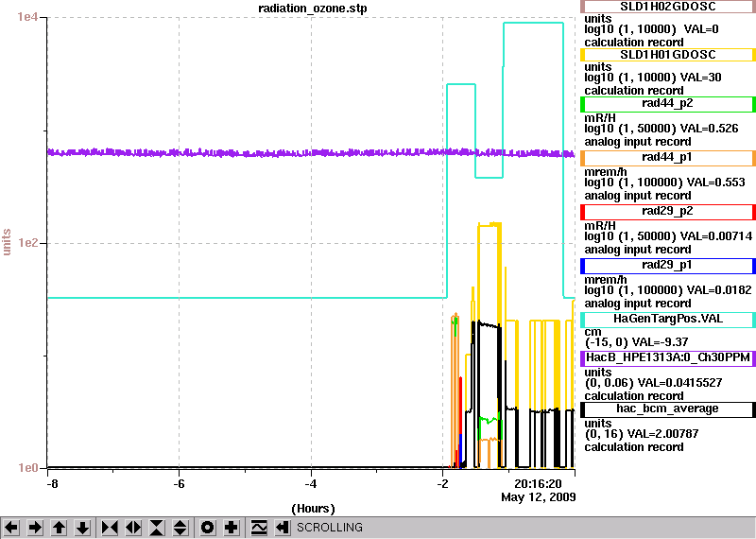Click the 'VAL=0.0182' range text for rad29_p1
756x539 pixels.
[719, 290]
